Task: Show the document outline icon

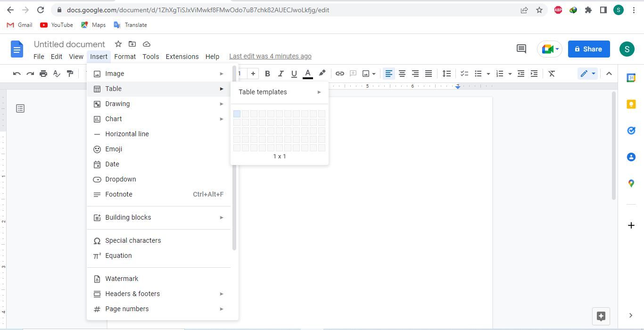Action: [x=20, y=108]
